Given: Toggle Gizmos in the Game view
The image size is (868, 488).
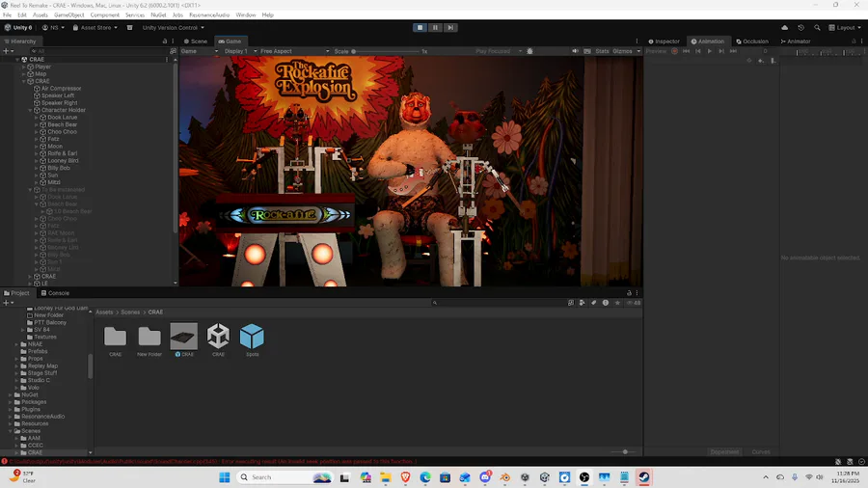Looking at the screenshot, I should [x=622, y=51].
